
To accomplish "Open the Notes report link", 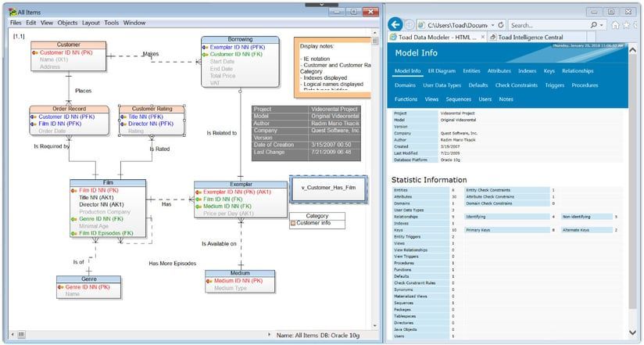I will (506, 99).
